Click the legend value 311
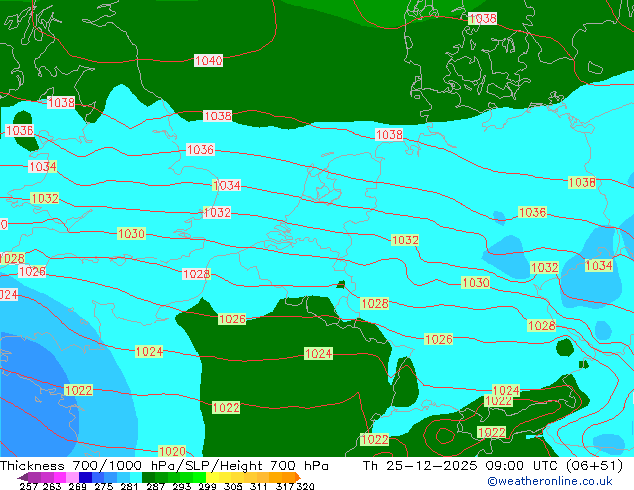 point(259,486)
